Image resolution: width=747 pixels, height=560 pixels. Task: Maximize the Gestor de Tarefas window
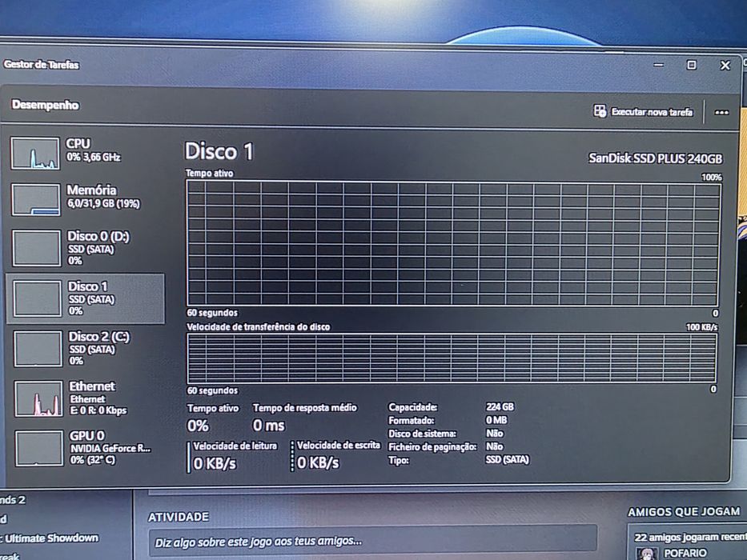[691, 65]
